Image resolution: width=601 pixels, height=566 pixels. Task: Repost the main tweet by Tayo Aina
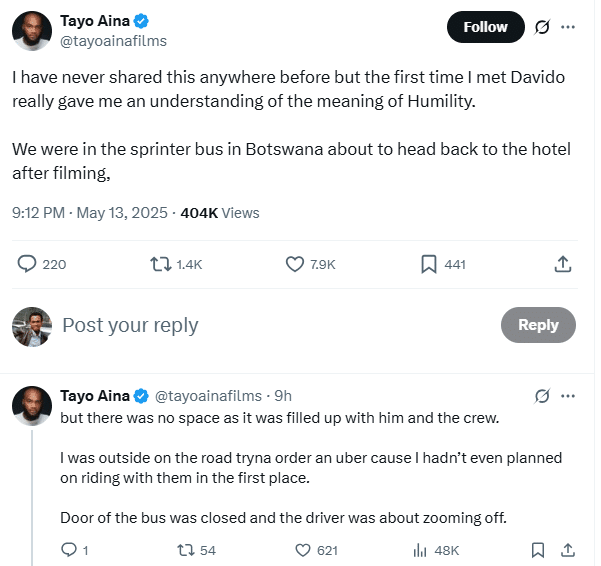coord(159,264)
